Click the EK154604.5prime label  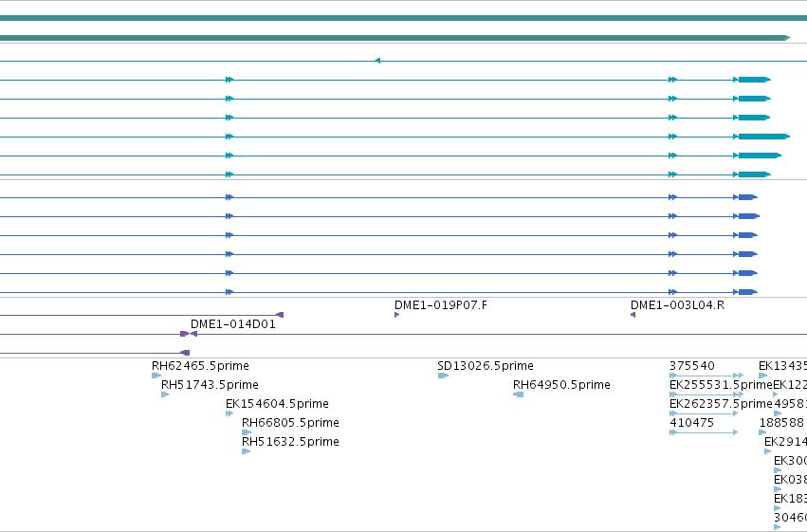coord(277,404)
